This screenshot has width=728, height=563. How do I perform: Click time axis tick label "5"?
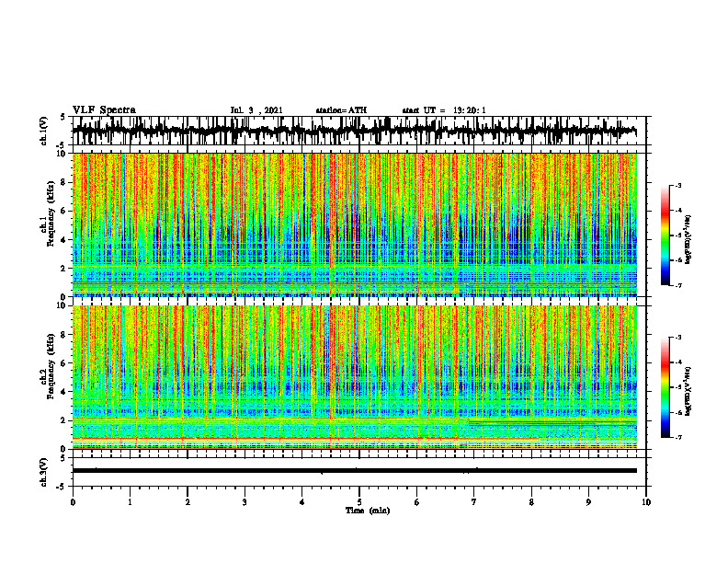(359, 502)
